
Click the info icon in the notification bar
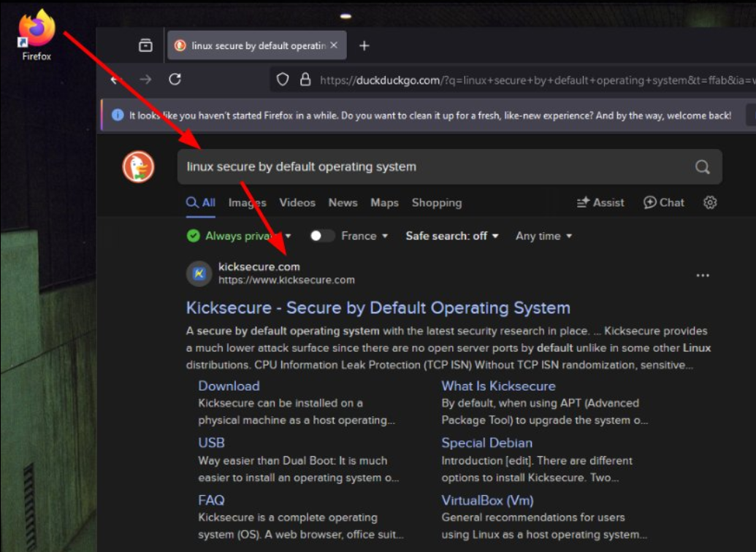pos(118,115)
